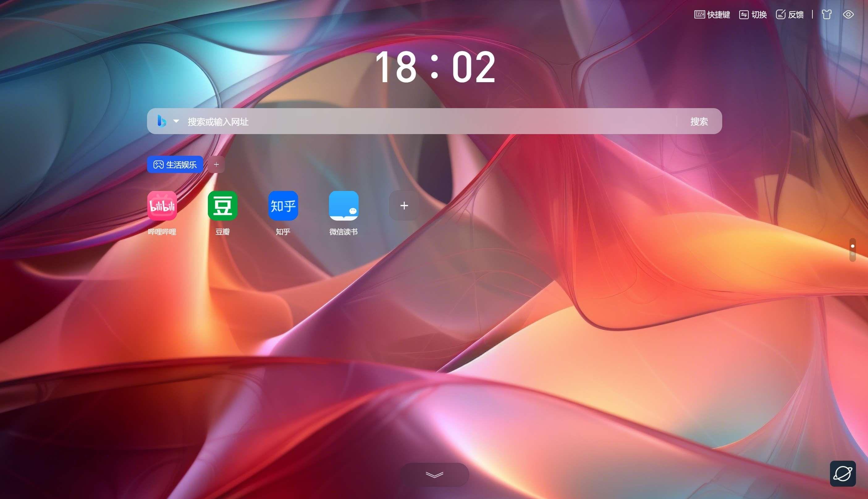
Task: Click the page indicator dot on right edge
Action: point(853,246)
